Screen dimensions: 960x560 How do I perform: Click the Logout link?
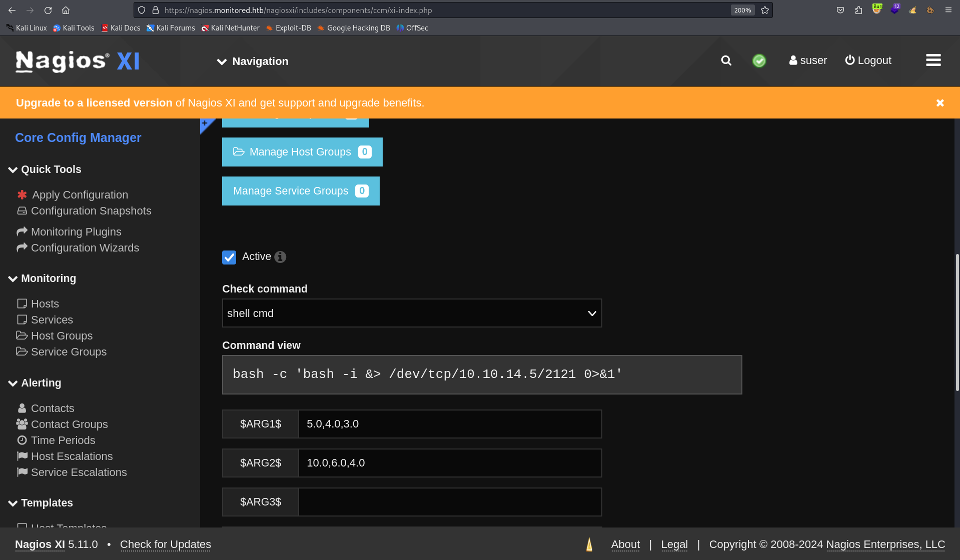[868, 60]
